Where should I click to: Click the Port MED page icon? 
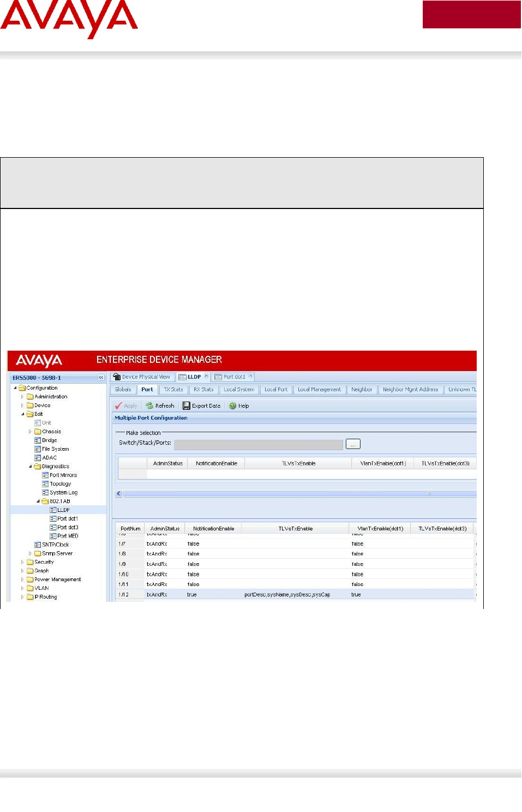click(x=53, y=536)
